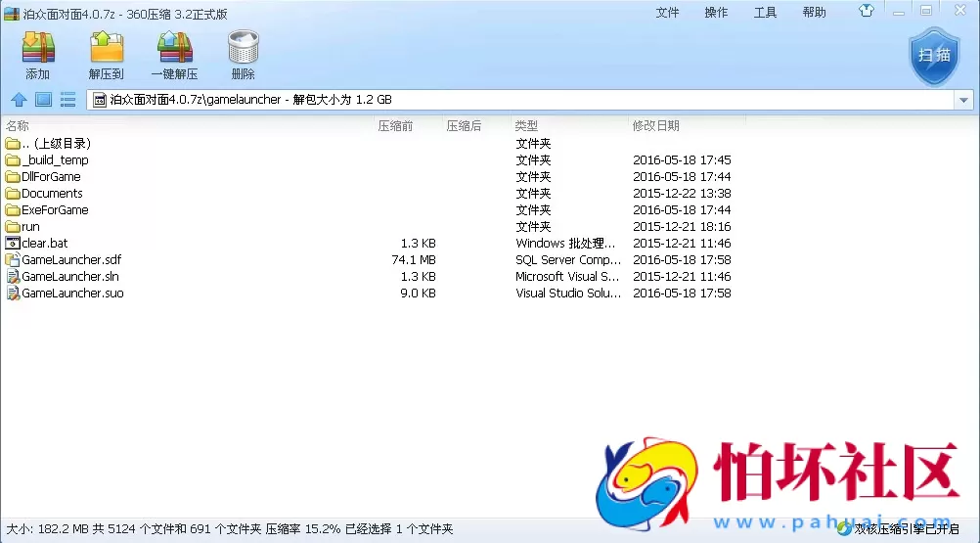
Task: Select the GameLauncher.suo file name
Action: click(x=72, y=294)
